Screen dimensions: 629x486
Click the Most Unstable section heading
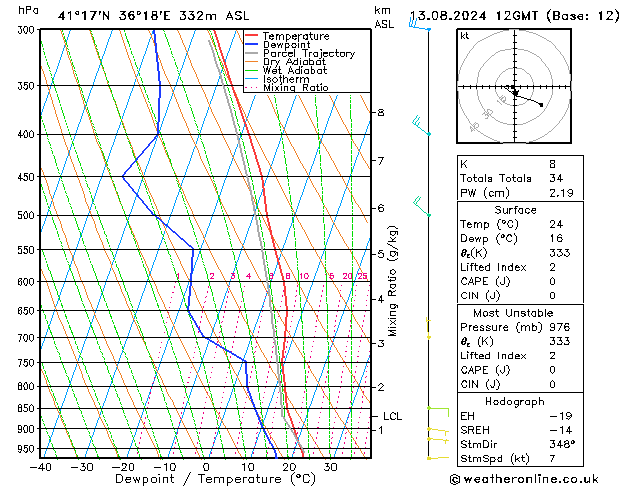pyautogui.click(x=513, y=313)
